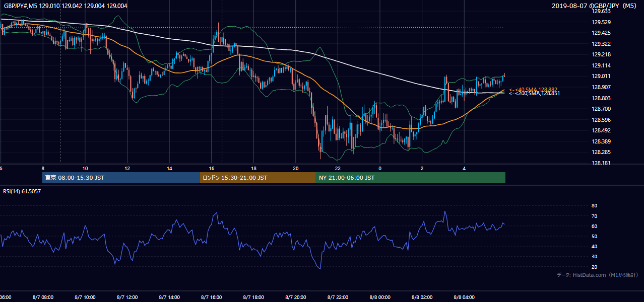The image size is (644, 302).
Task: Click the 8/8 04:00 bottom time label
Action: coord(465,297)
